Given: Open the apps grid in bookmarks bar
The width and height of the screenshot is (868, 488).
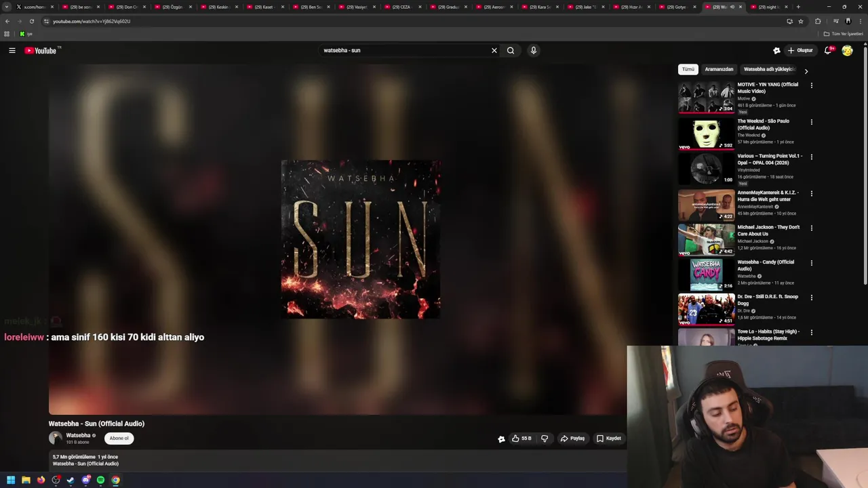Looking at the screenshot, I should click(7, 34).
